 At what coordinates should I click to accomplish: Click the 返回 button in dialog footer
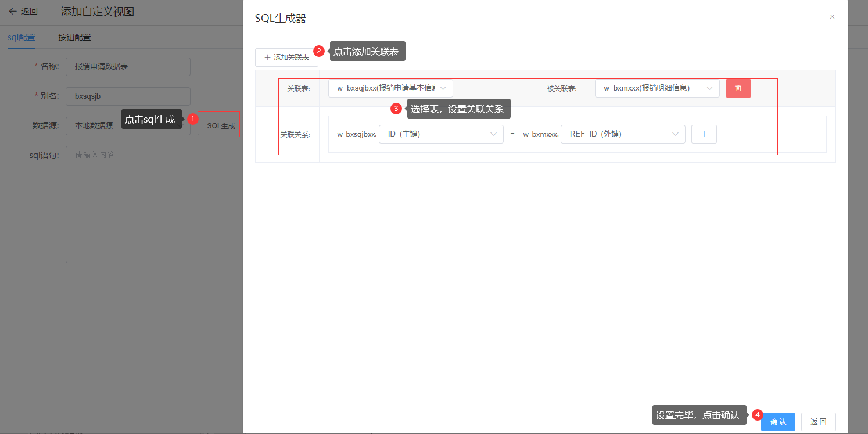pyautogui.click(x=818, y=422)
